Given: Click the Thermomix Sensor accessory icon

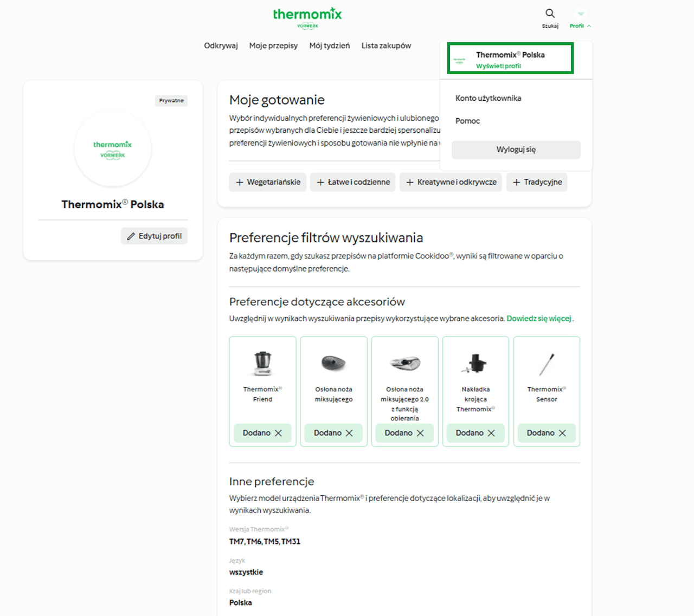Looking at the screenshot, I should coord(547,364).
